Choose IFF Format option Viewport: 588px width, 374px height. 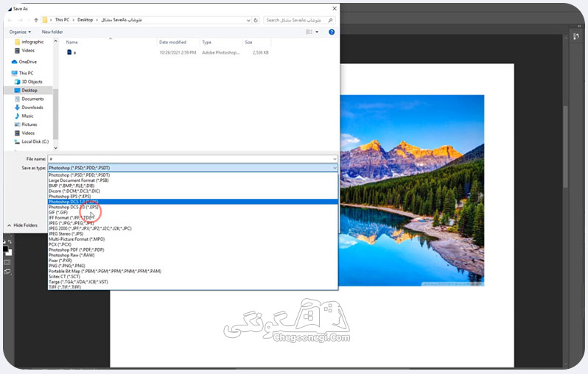(x=193, y=218)
